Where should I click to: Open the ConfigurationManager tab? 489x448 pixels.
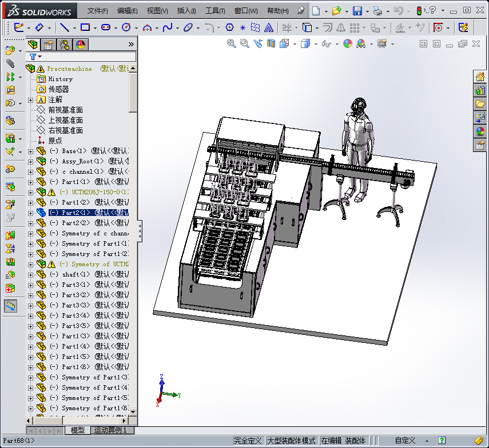click(x=65, y=45)
